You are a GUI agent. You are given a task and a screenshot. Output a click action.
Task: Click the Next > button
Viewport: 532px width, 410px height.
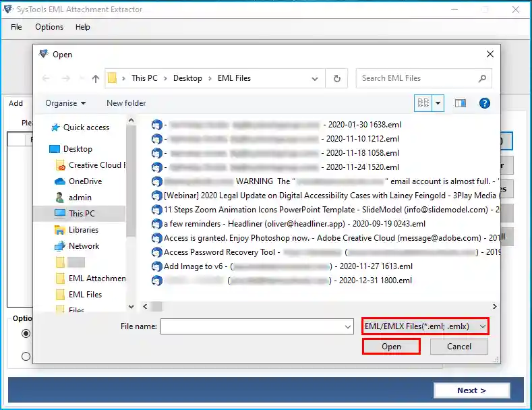[471, 390]
